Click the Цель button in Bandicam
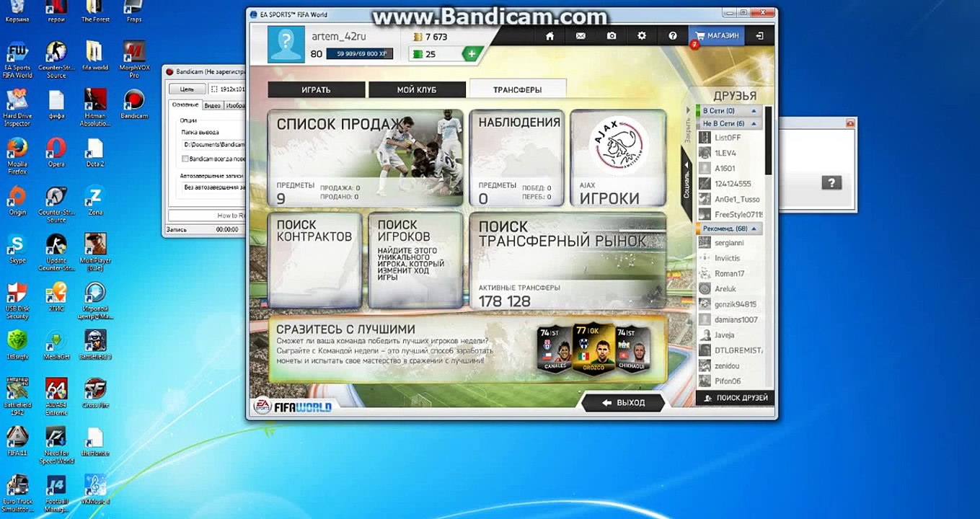 coord(187,89)
